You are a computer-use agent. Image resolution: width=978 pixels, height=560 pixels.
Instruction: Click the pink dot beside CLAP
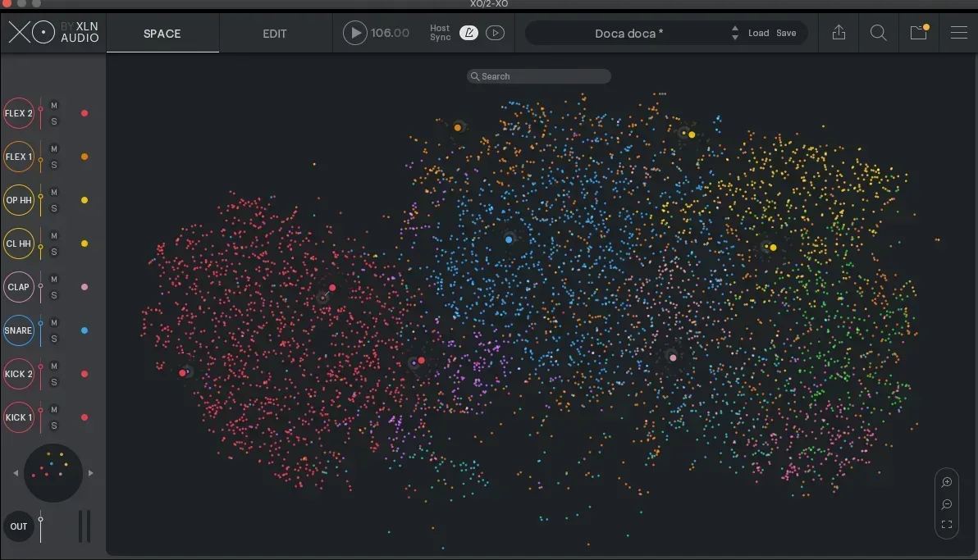coord(85,287)
